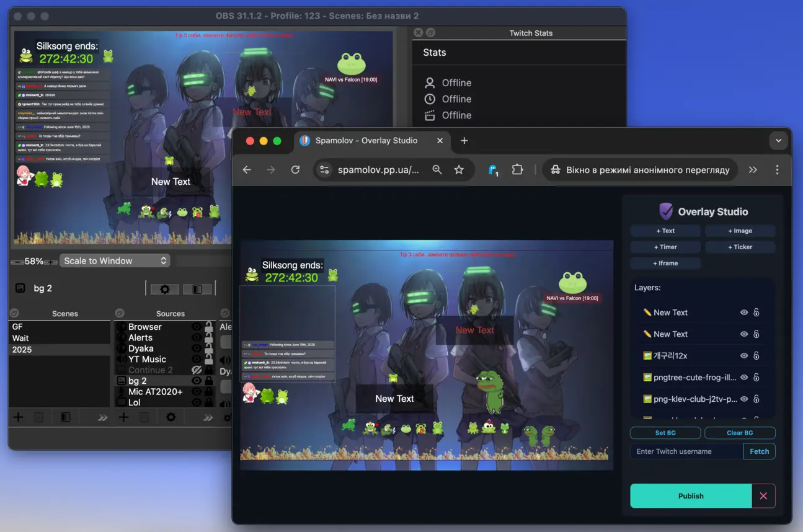Click the gear icon in OBS Sources toolbar
Image resolution: width=803 pixels, height=532 pixels.
(x=171, y=417)
